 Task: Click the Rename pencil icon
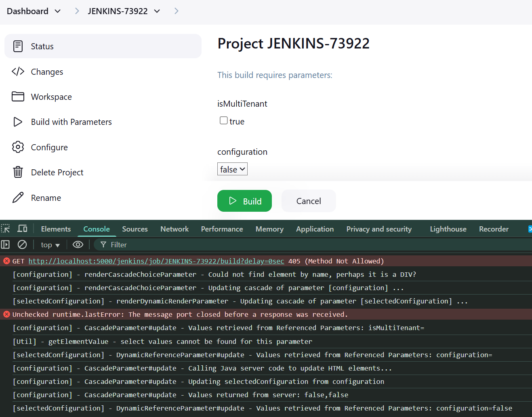pos(18,198)
